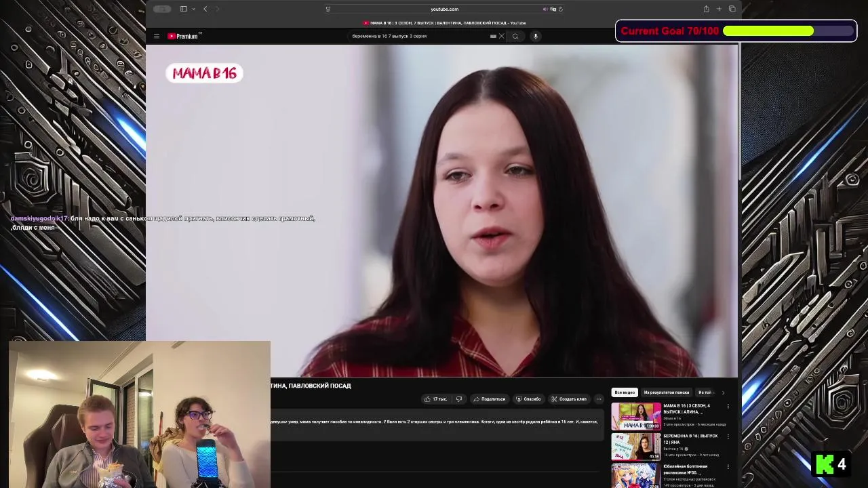Toggle the Safari sidebar button
The image size is (868, 488).
point(184,9)
